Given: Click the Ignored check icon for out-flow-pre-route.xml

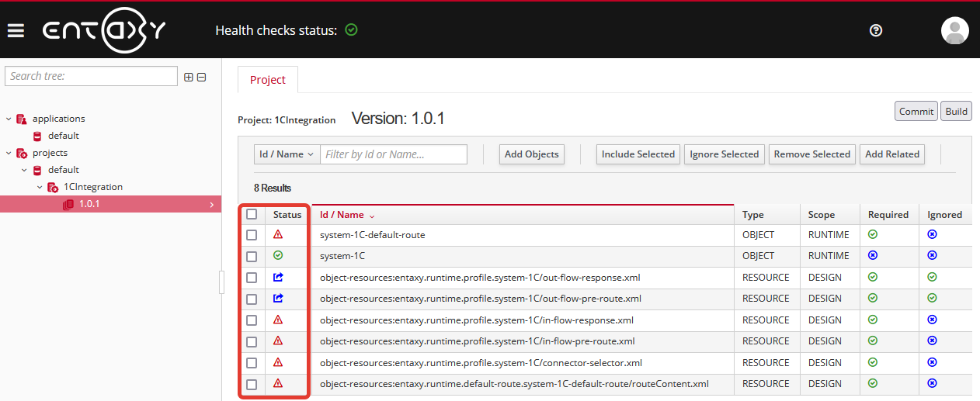Looking at the screenshot, I should tap(933, 298).
